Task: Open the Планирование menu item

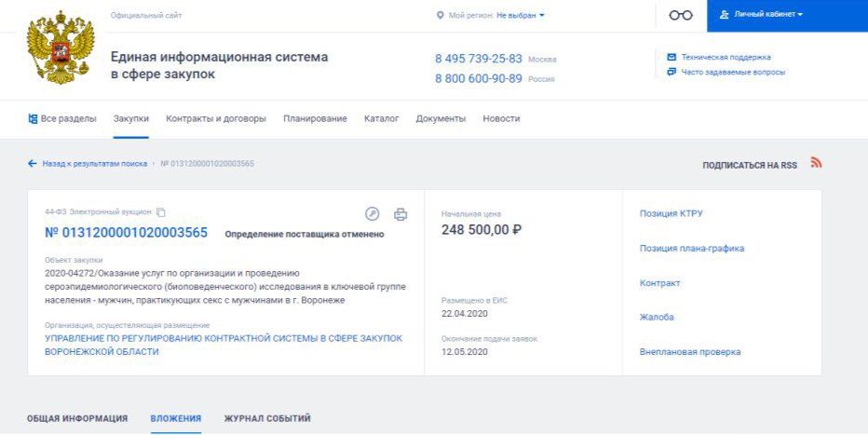Action: (315, 118)
